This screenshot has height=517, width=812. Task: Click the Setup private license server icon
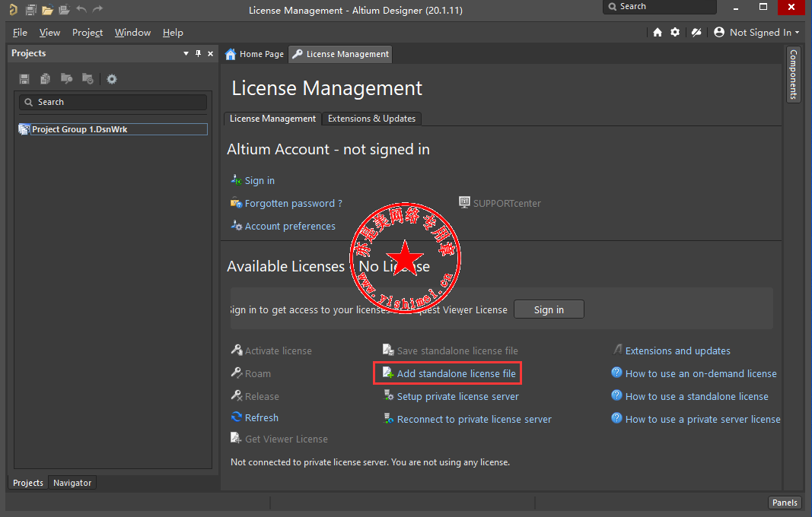pos(388,396)
